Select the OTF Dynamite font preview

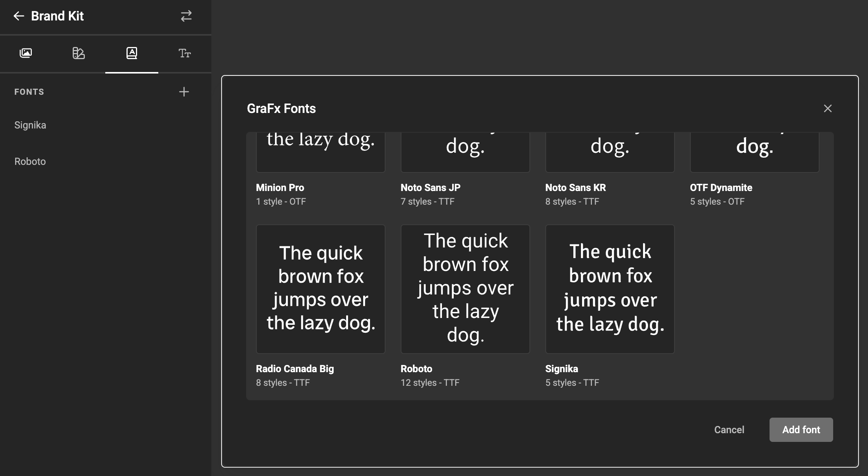point(754,152)
